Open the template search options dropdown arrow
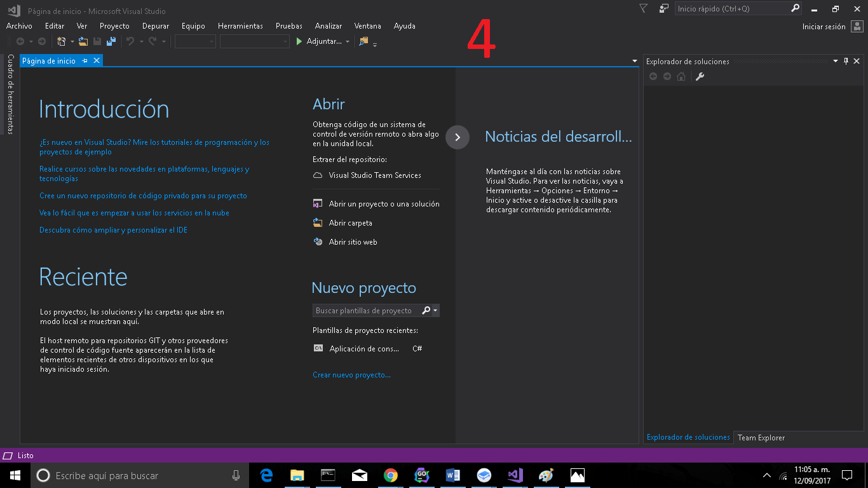868x488 pixels. point(435,311)
